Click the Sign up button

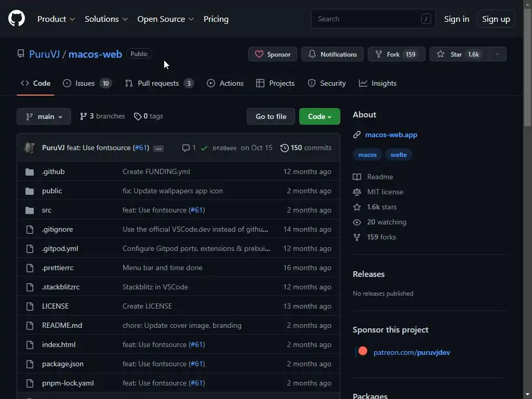pyautogui.click(x=496, y=19)
